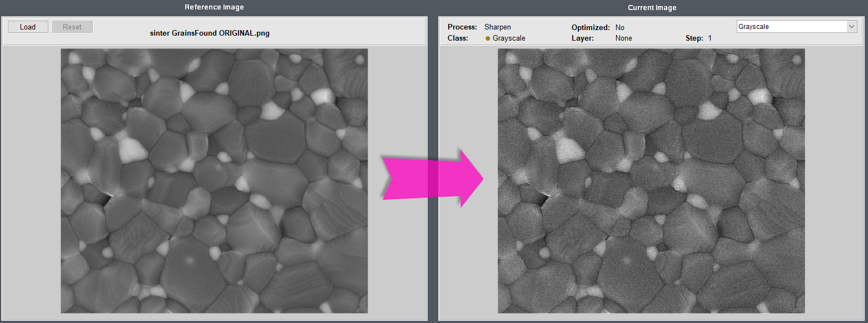Open the Grayscale dropdown arrow
Viewport: 868px width, 323px height.
851,27
